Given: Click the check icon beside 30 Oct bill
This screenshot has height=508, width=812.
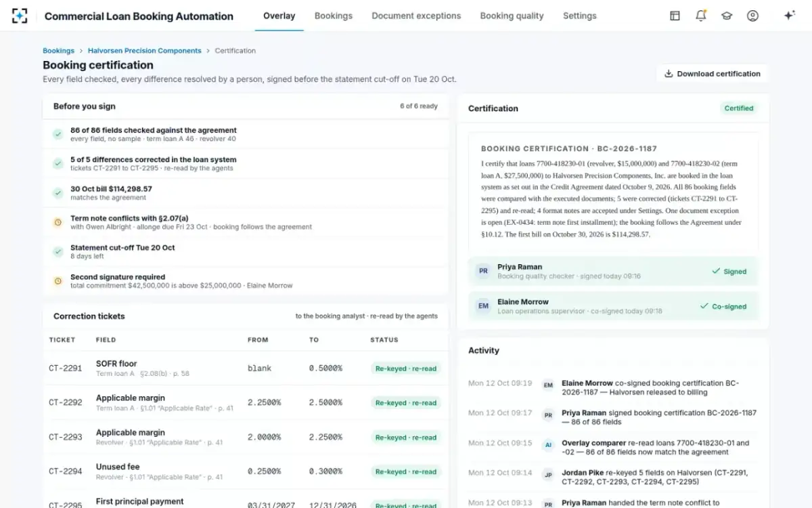Looking at the screenshot, I should click(58, 193).
